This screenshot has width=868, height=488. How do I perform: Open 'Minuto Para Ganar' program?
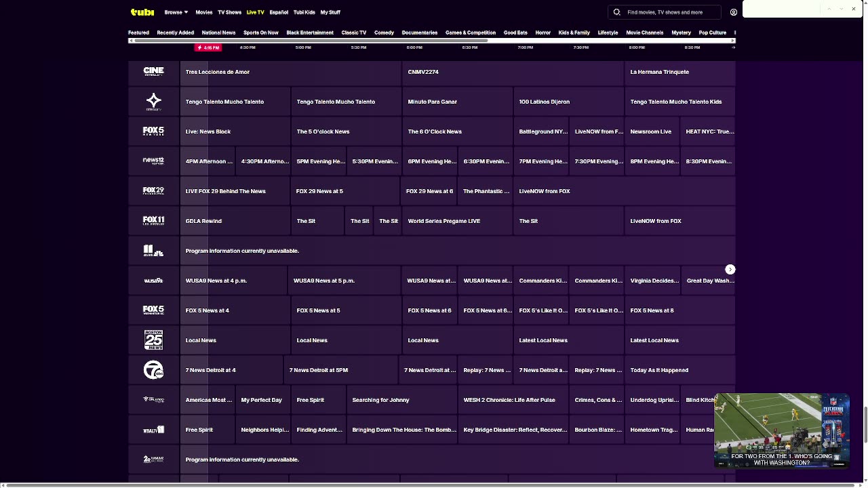click(458, 102)
